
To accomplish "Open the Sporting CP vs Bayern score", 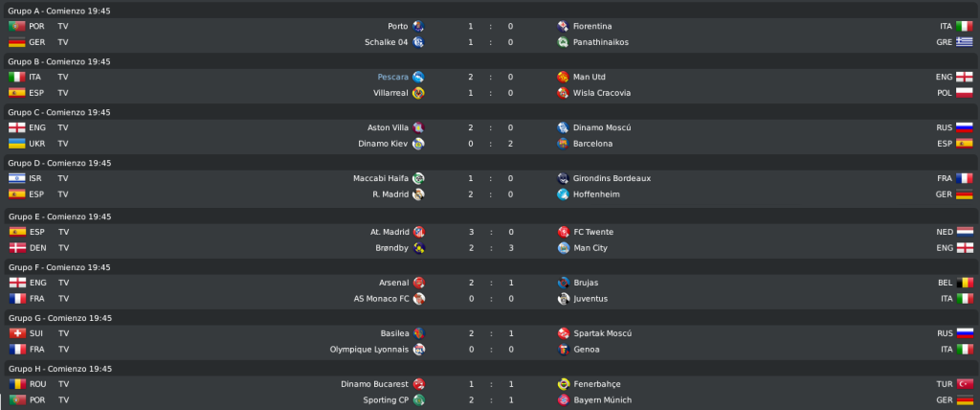I will [491, 400].
